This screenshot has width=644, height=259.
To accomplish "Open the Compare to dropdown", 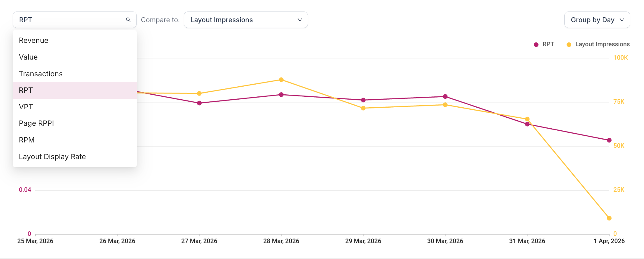I will point(246,20).
